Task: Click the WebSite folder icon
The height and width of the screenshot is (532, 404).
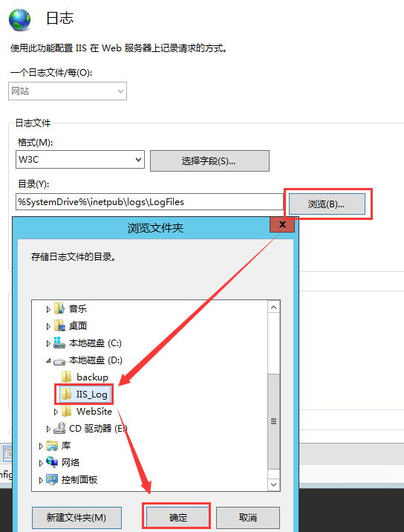Action: tap(67, 411)
